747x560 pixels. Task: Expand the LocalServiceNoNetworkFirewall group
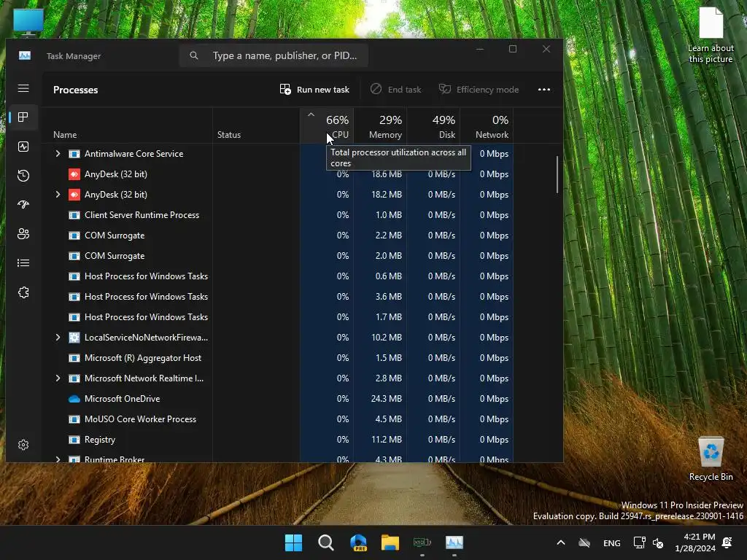[x=58, y=337]
